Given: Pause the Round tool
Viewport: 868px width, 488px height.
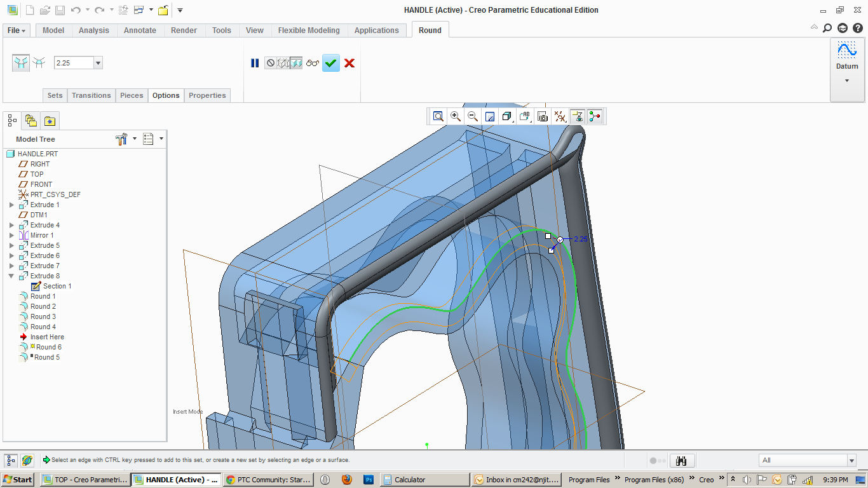Looking at the screenshot, I should pos(255,63).
